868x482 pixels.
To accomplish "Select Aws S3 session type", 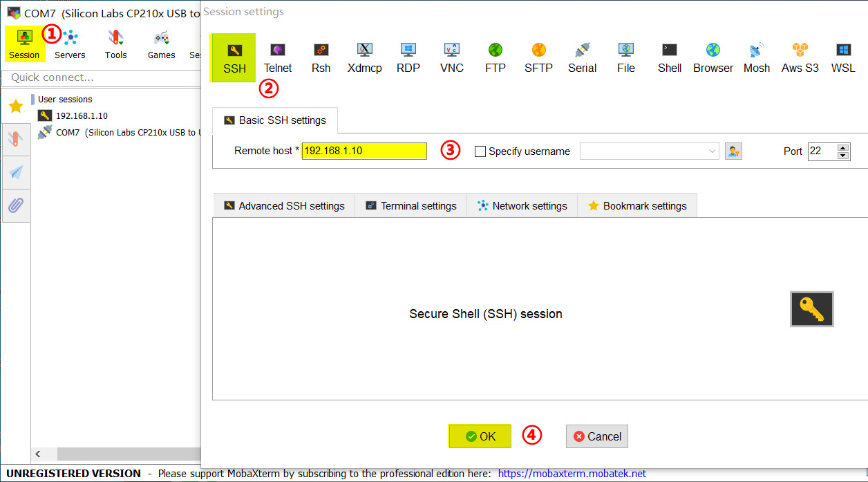I will coord(800,58).
